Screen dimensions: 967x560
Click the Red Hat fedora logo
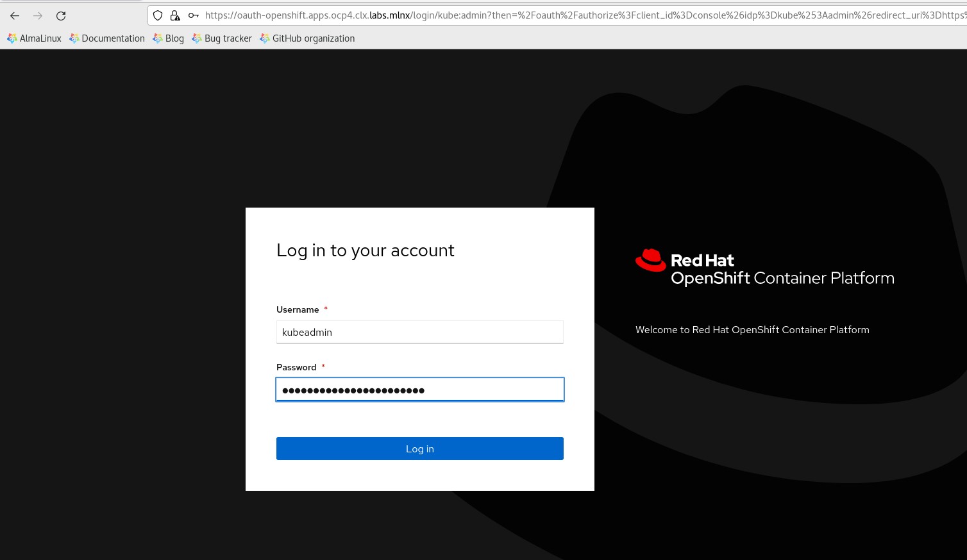click(x=650, y=260)
